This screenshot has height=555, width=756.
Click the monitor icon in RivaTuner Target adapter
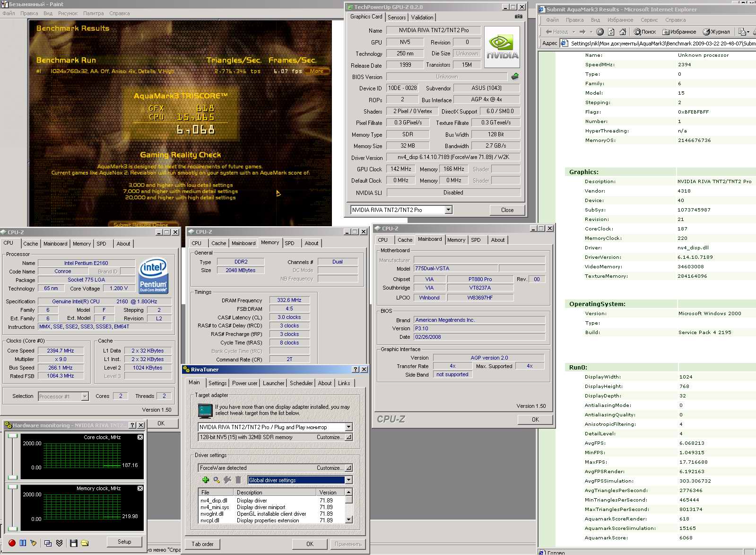[205, 411]
